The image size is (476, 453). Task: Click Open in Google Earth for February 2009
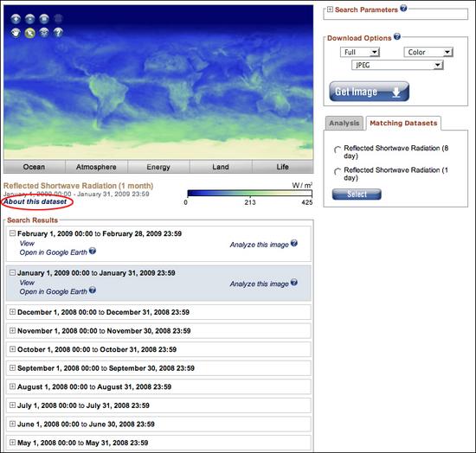[53, 252]
